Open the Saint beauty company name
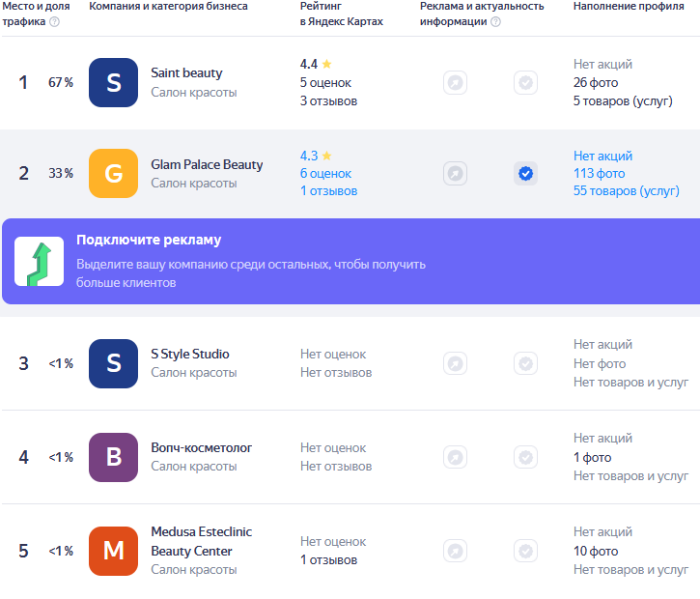Screen dimensions: 700x599 coord(186,73)
